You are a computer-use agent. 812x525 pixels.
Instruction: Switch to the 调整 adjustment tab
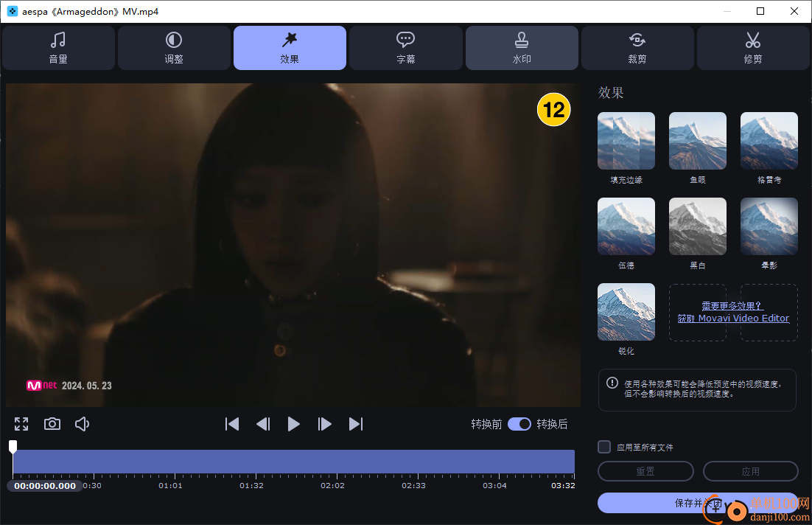coord(174,48)
